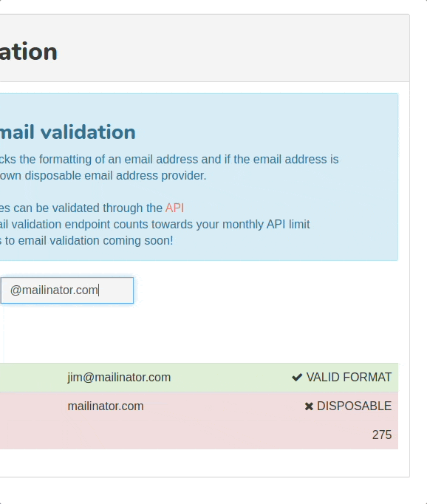Image resolution: width=427 pixels, height=504 pixels.
Task: Select the VALID FORMAT status label
Action: coord(349,378)
